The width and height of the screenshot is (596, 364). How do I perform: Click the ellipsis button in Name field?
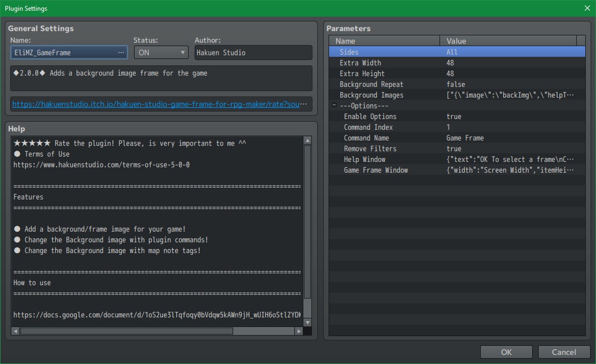122,53
